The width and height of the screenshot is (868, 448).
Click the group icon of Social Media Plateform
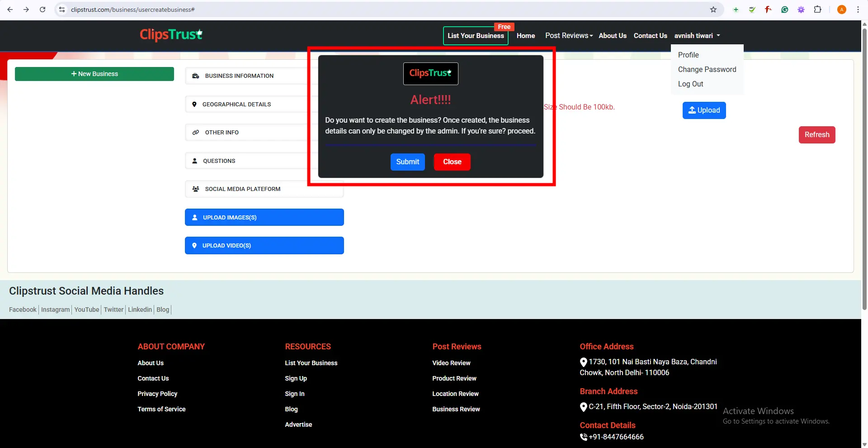[x=196, y=189]
